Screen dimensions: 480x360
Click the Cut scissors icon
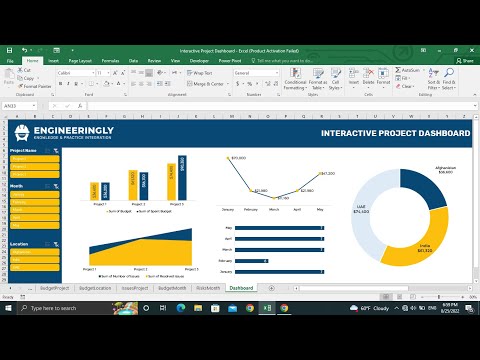(20, 70)
